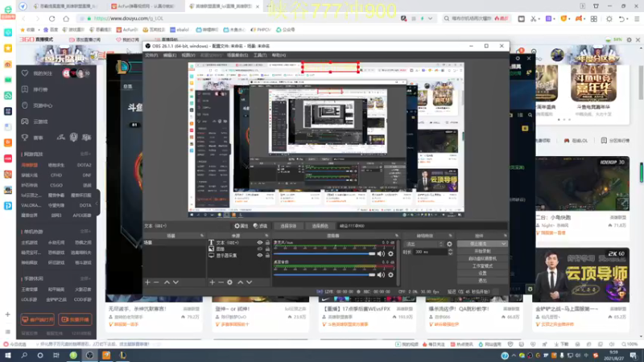Click the browser refresh icon
The width and height of the screenshot is (644, 362).
[x=52, y=19]
